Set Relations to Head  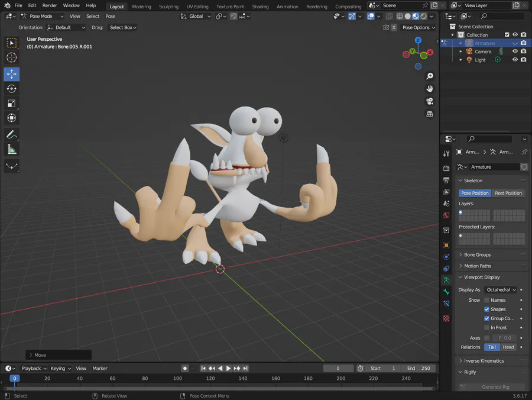click(508, 347)
